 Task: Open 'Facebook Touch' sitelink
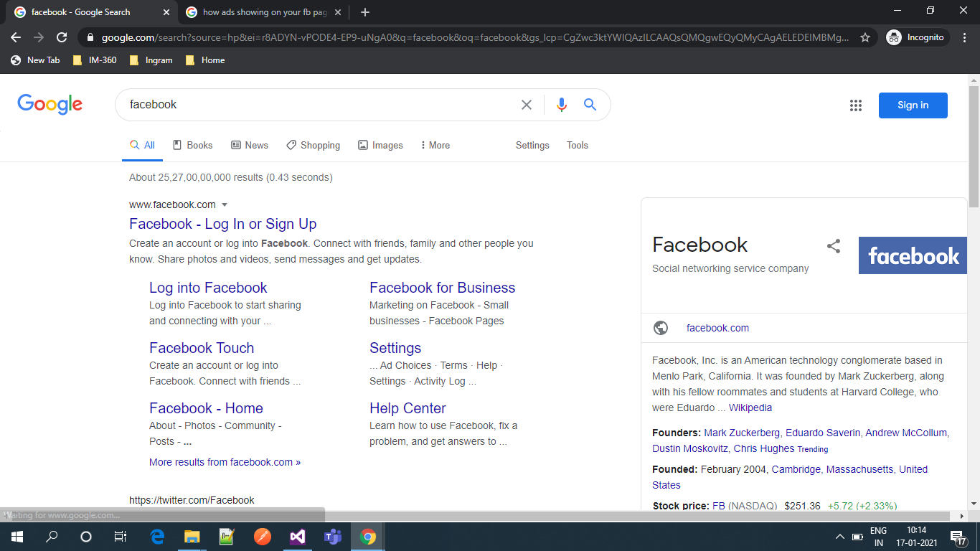tap(202, 348)
